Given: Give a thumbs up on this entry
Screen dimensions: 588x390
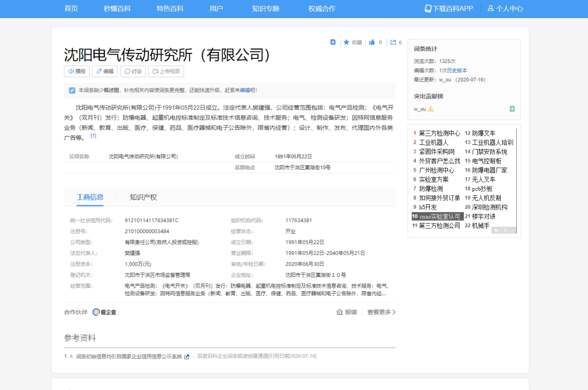Looking at the screenshot, I should (x=372, y=42).
